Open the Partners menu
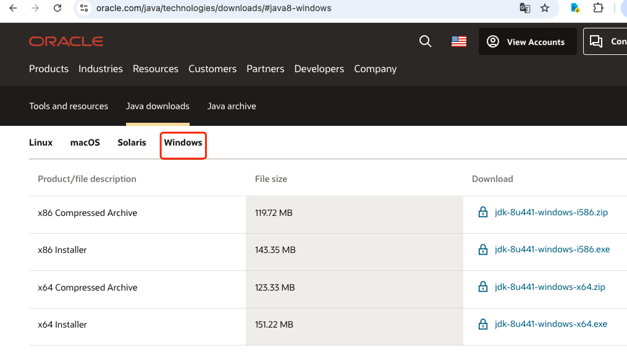The image size is (627, 364). tap(266, 68)
